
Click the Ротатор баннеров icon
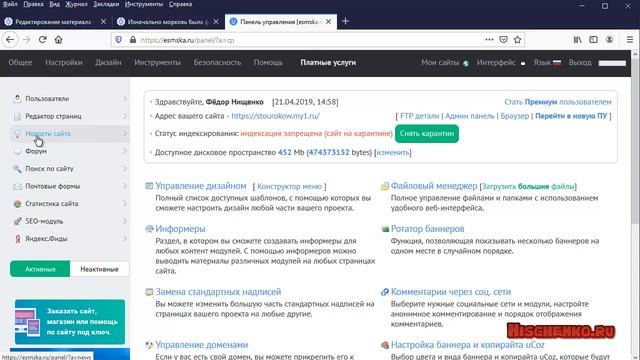tap(384, 229)
